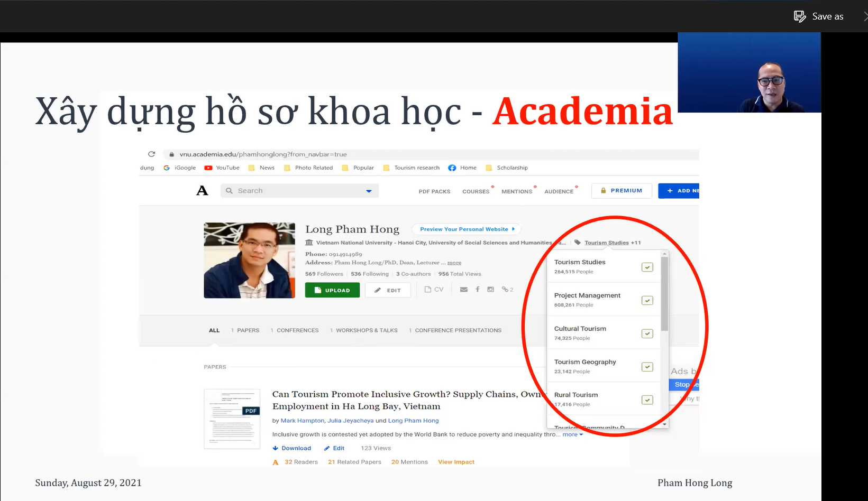
Task: Click Preview Your Personal Website button
Action: tap(467, 229)
